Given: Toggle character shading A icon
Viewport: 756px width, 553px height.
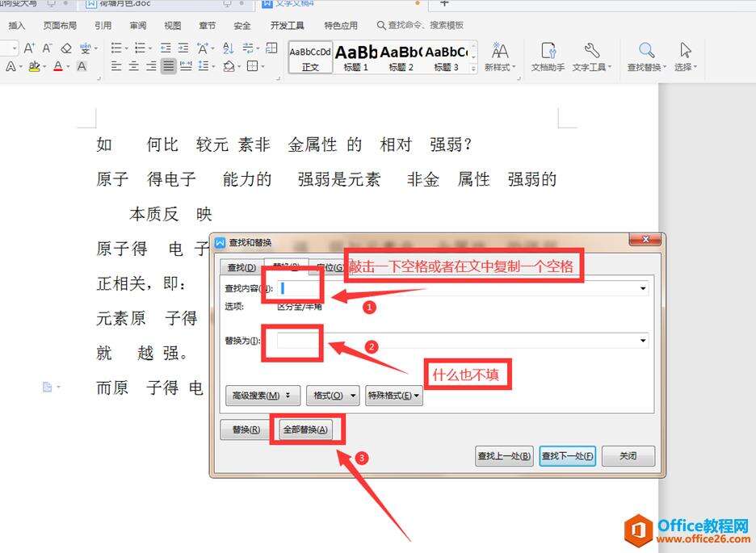Looking at the screenshot, I should (x=82, y=66).
